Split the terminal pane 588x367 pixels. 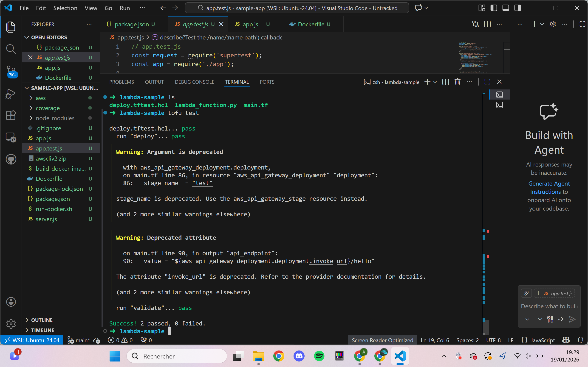tap(445, 82)
